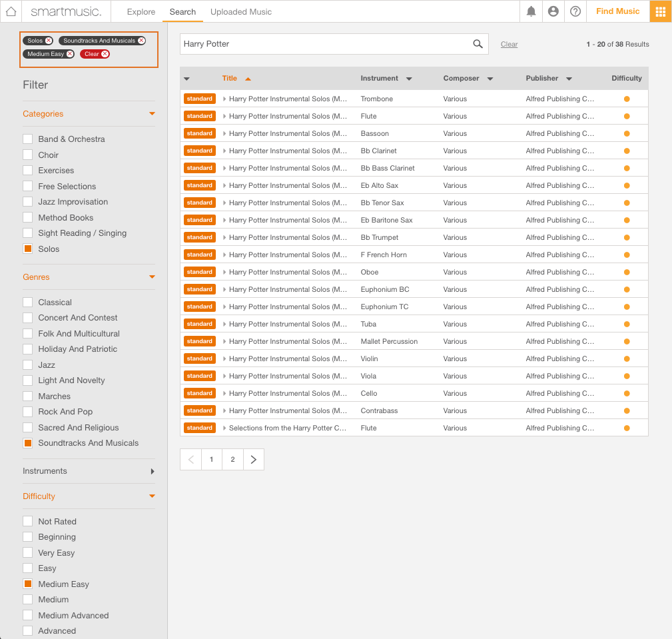The image size is (672, 639).
Task: Check the Classical genre
Action: tap(28, 303)
